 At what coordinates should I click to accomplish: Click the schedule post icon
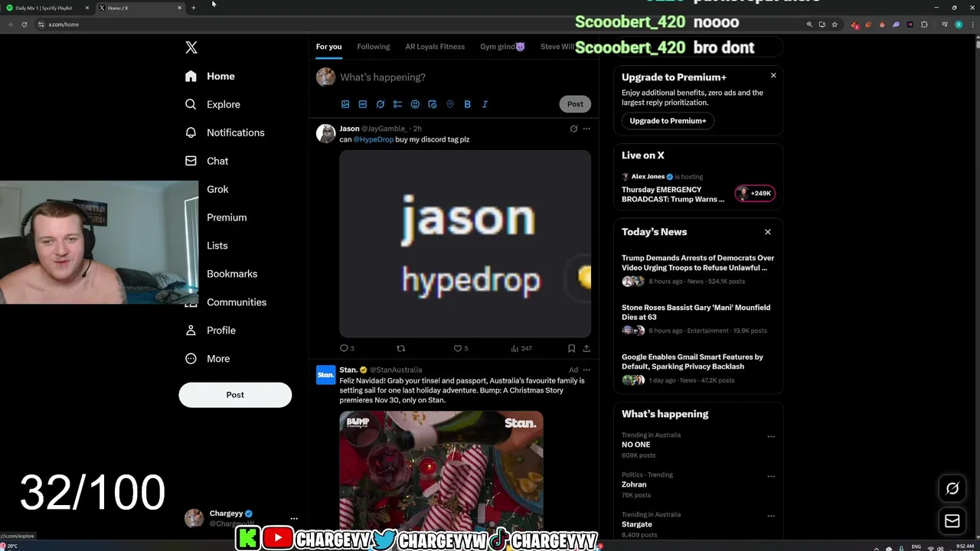click(x=433, y=104)
